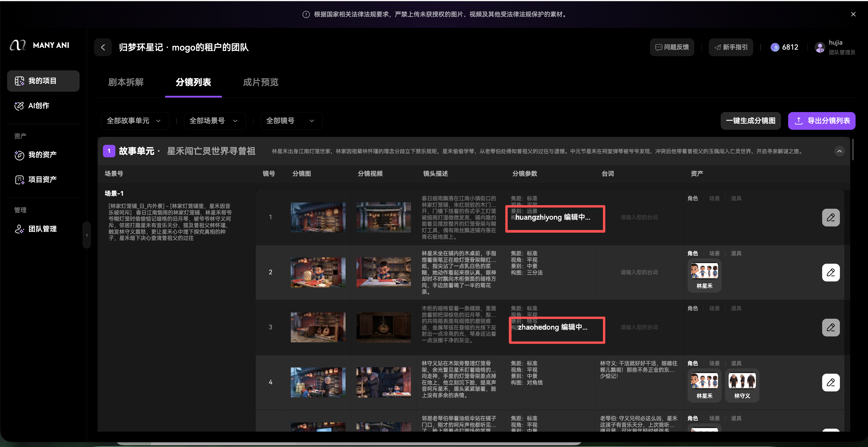Click the edit pencil icon on shot 2

(x=831, y=272)
